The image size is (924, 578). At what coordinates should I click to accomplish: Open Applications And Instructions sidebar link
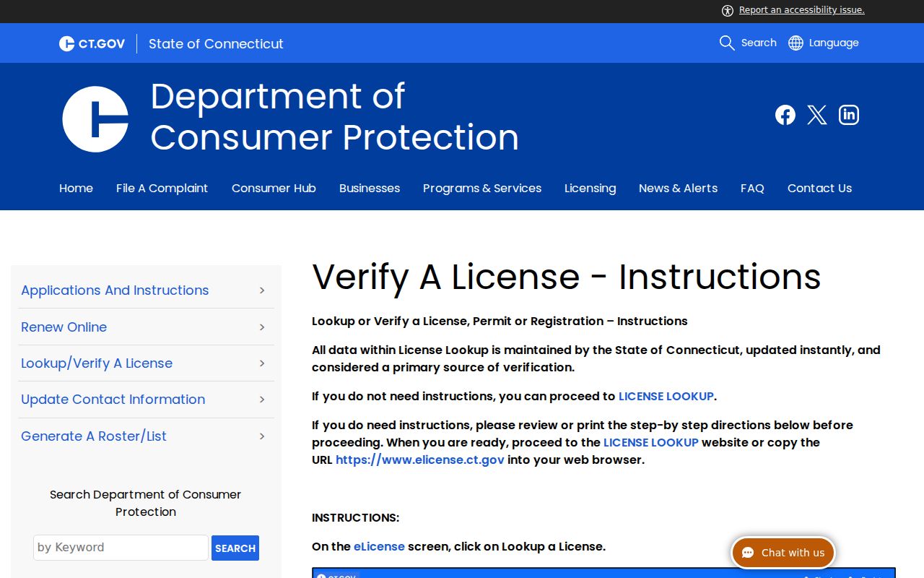pyautogui.click(x=115, y=290)
